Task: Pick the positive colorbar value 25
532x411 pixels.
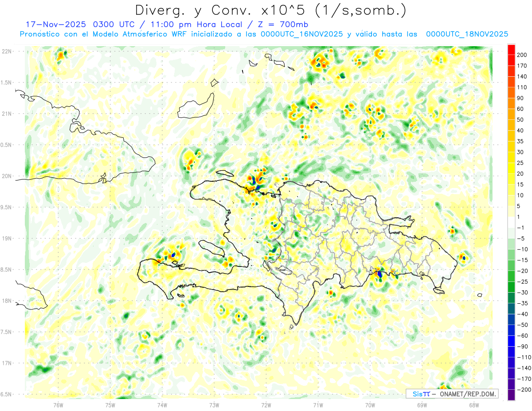Action: pyautogui.click(x=520, y=163)
